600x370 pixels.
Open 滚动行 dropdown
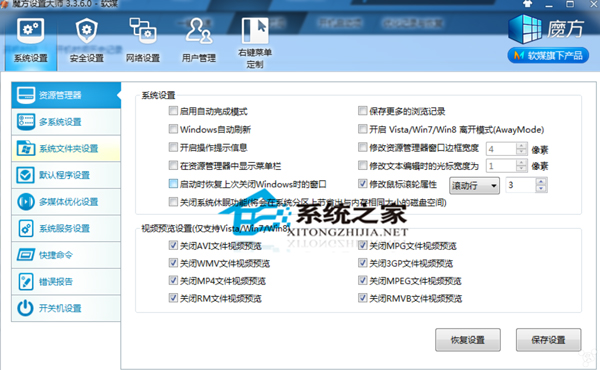tap(474, 186)
